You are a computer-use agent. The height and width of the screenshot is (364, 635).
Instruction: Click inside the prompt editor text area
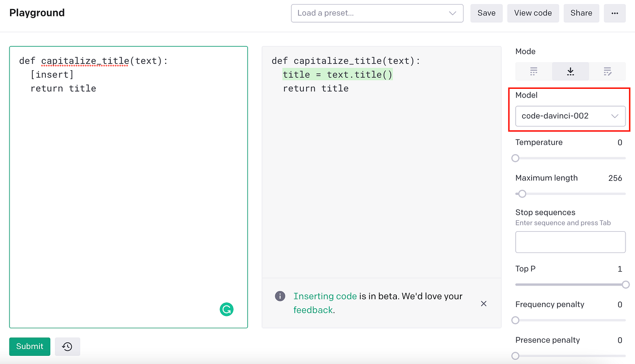click(x=128, y=187)
